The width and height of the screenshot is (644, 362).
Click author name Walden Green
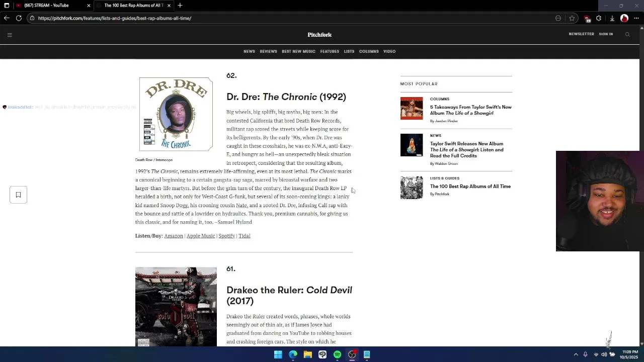[446, 163]
